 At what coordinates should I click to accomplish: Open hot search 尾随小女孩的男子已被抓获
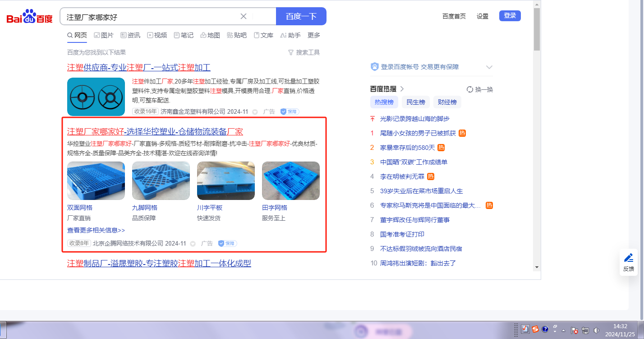418,133
